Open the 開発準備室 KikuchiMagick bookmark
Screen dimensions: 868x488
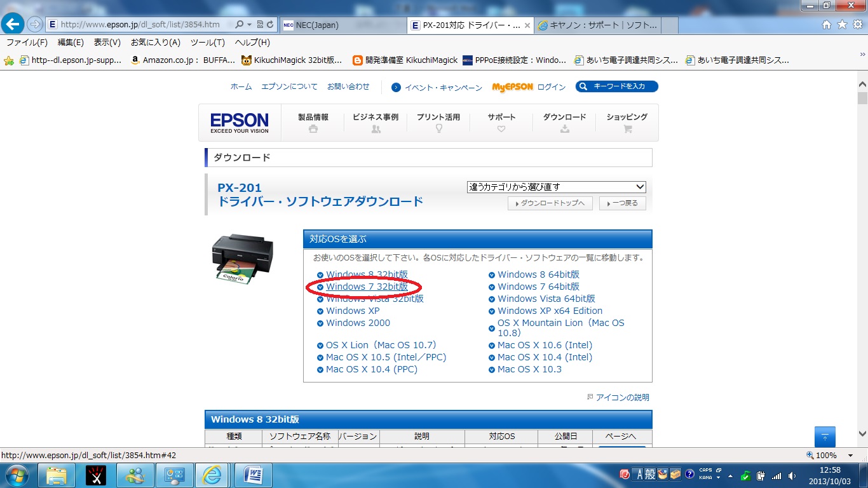pos(405,60)
